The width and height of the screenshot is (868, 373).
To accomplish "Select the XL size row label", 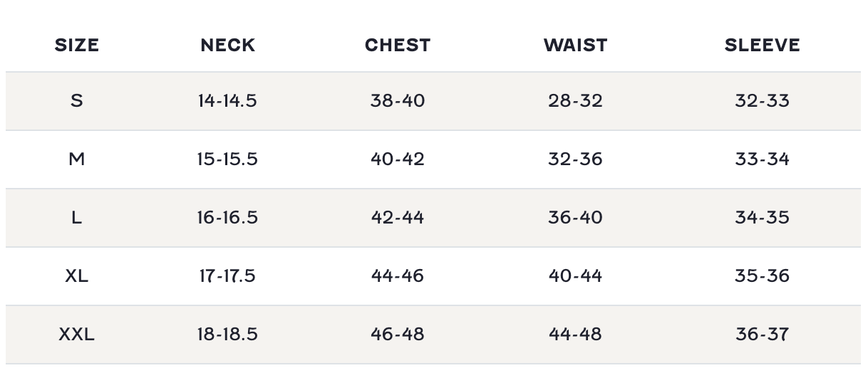I will click(x=77, y=275).
